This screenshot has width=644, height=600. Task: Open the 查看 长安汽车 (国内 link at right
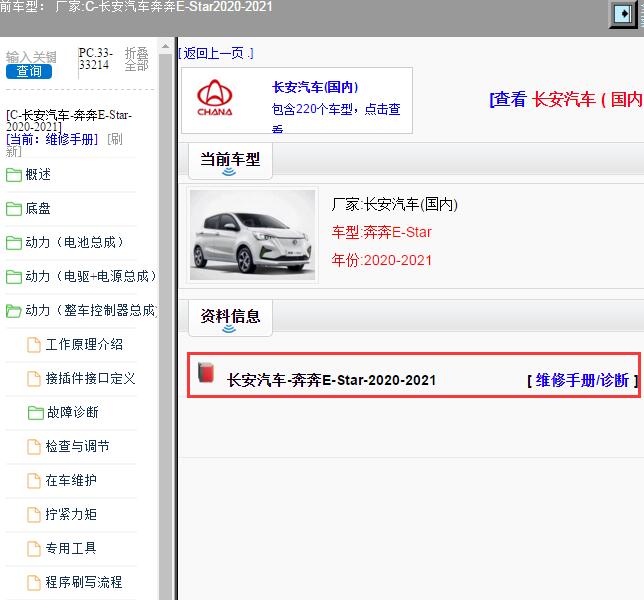566,99
